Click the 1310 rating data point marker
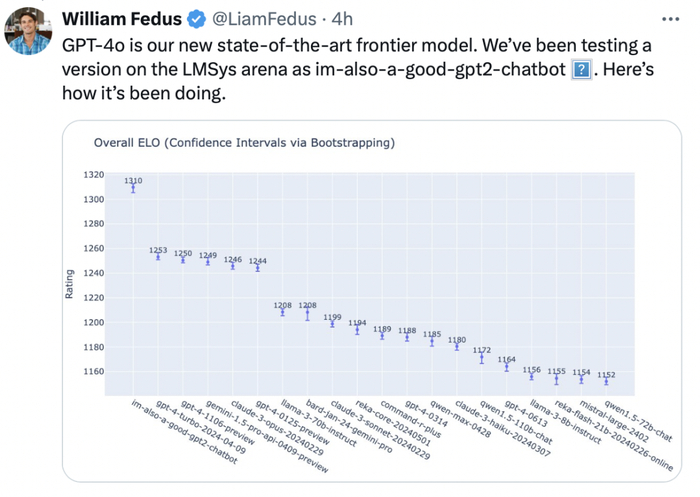 (x=133, y=189)
